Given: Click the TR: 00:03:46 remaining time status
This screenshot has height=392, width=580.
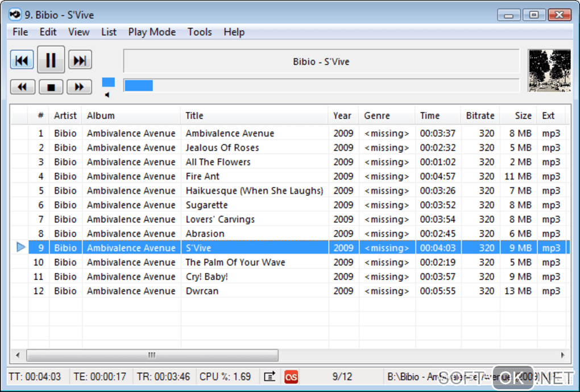Looking at the screenshot, I should click(164, 377).
